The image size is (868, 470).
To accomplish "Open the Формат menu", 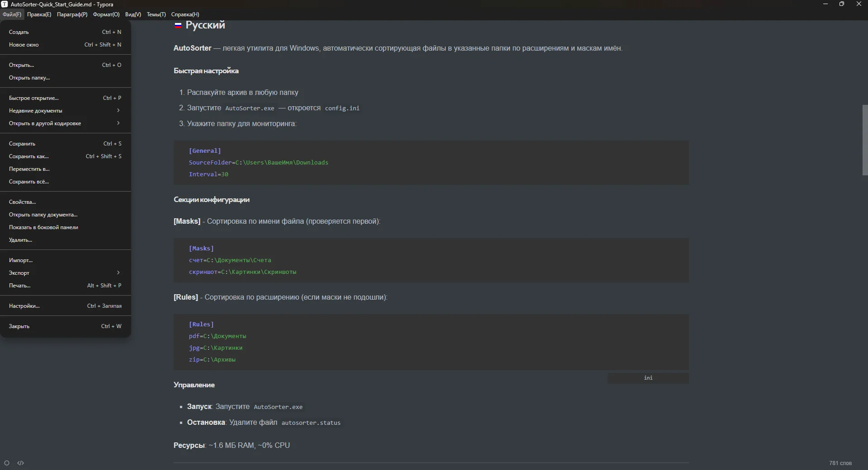I will [106, 14].
